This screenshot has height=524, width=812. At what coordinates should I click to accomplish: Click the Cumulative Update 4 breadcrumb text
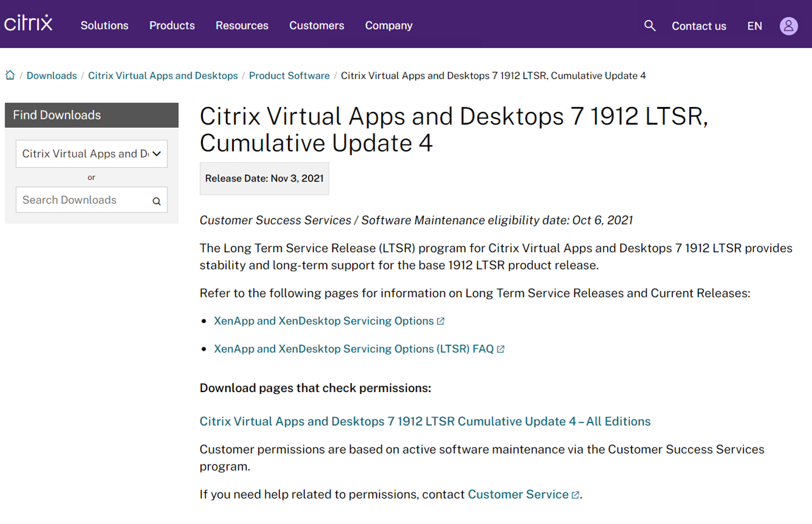pos(493,75)
